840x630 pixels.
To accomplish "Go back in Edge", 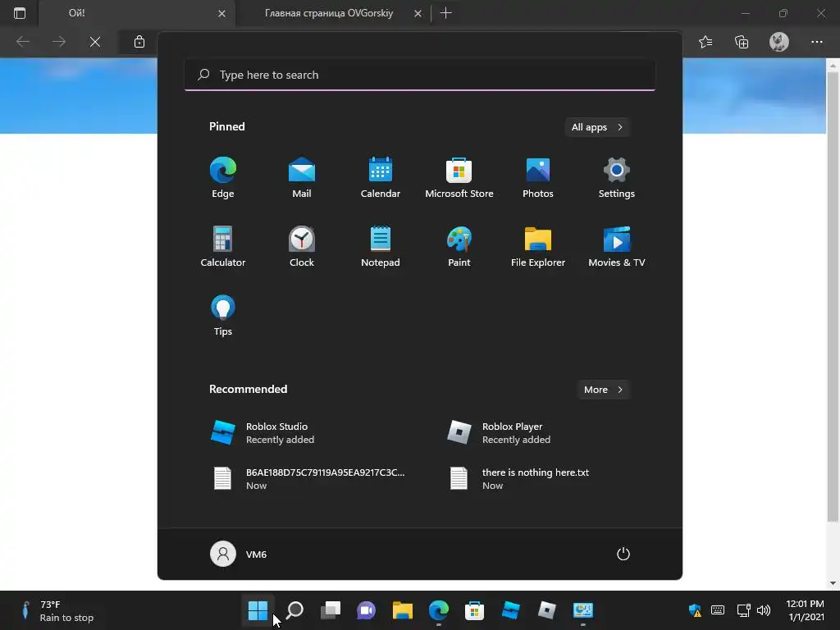I will [22, 42].
